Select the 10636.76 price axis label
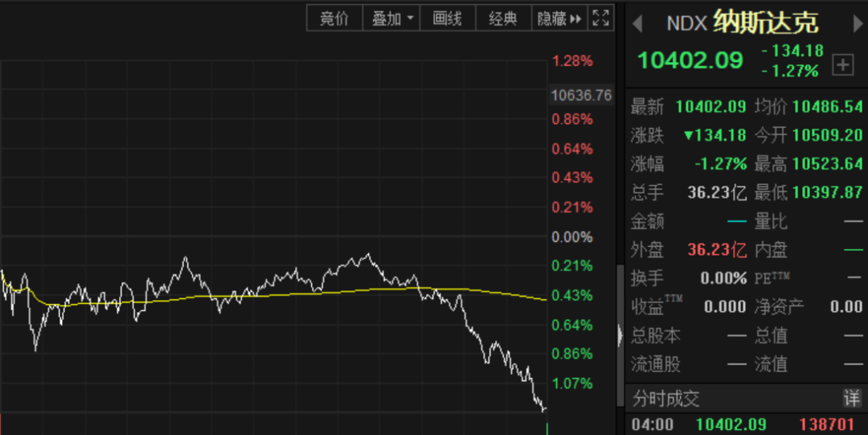 coord(581,96)
